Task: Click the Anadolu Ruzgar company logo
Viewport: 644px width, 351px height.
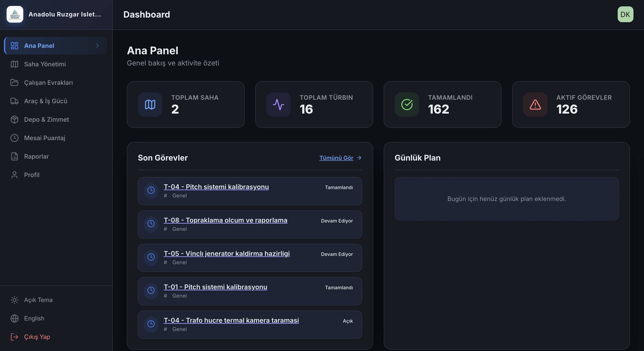Action: 15,14
